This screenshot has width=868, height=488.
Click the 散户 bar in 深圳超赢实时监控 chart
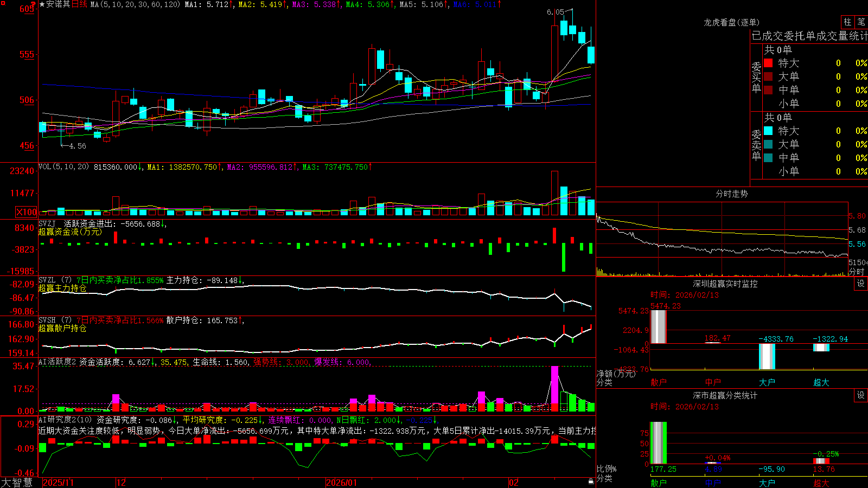(x=659, y=326)
